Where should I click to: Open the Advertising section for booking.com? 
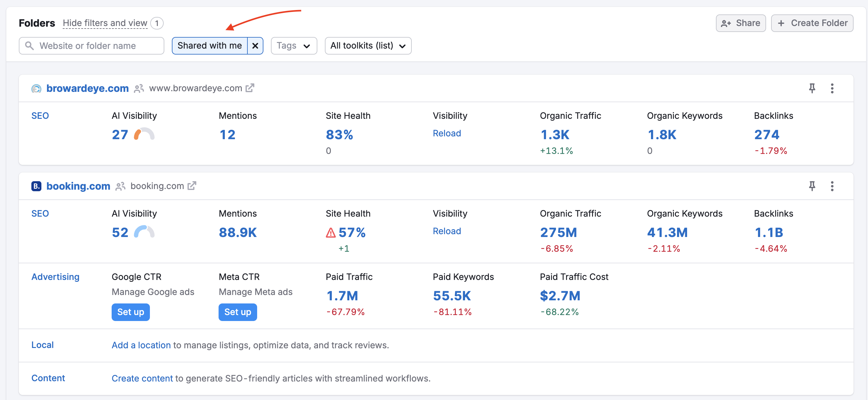(55, 277)
